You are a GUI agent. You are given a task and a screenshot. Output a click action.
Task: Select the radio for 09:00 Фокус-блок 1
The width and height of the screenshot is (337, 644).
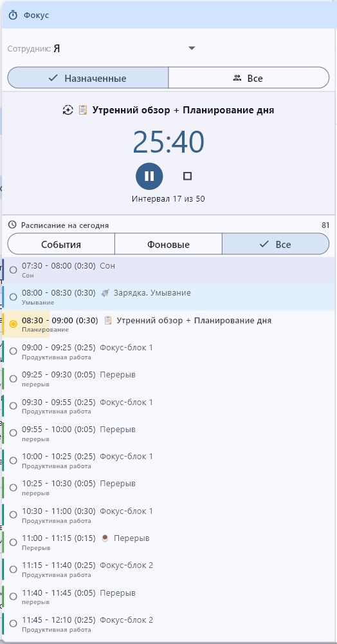pyautogui.click(x=13, y=351)
